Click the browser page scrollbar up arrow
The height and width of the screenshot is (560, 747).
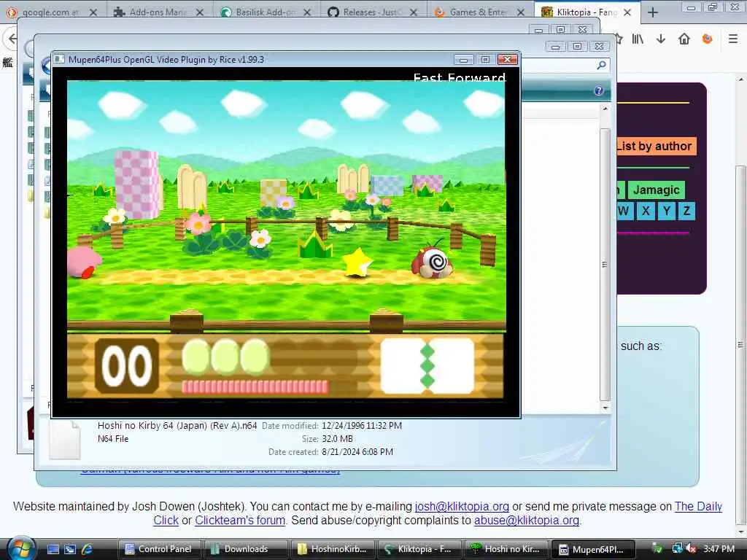tap(740, 79)
